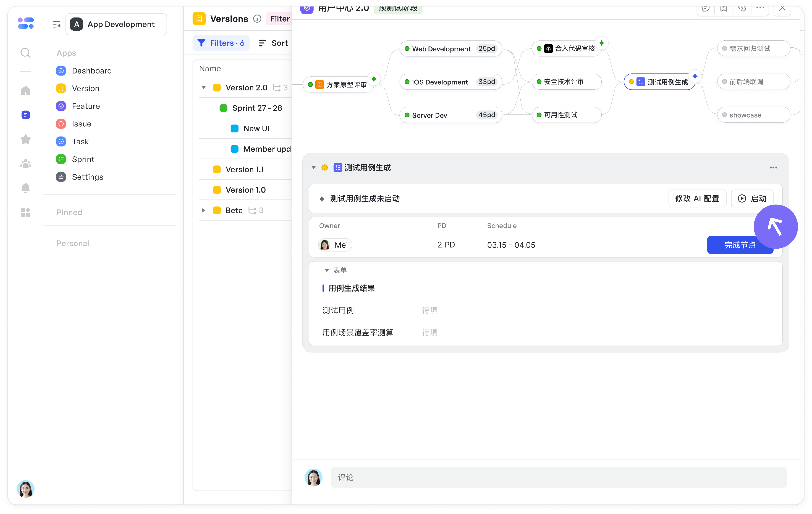The width and height of the screenshot is (812, 514).
Task: Click the schedule 03.15 - 04.05
Action: tap(511, 245)
